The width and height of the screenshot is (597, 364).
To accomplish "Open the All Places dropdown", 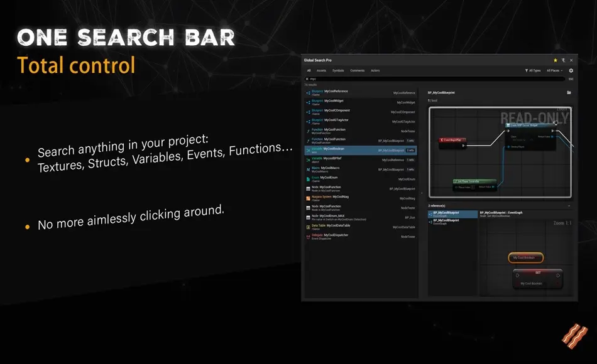I will coord(554,70).
